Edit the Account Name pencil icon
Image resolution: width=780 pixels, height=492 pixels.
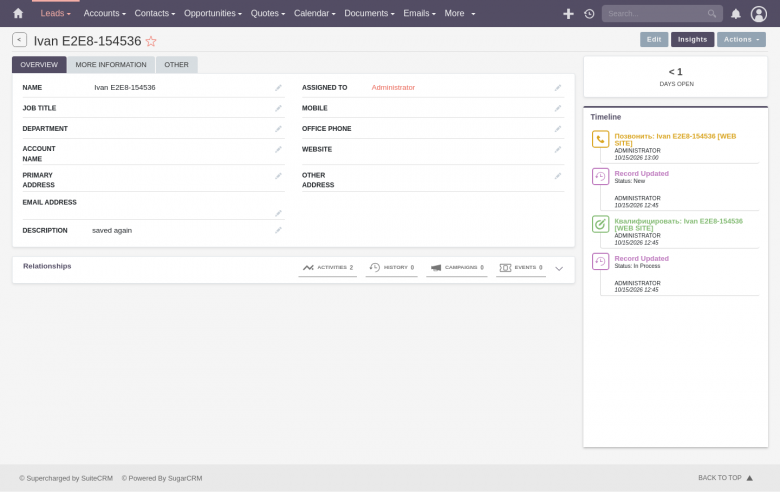pyautogui.click(x=278, y=149)
